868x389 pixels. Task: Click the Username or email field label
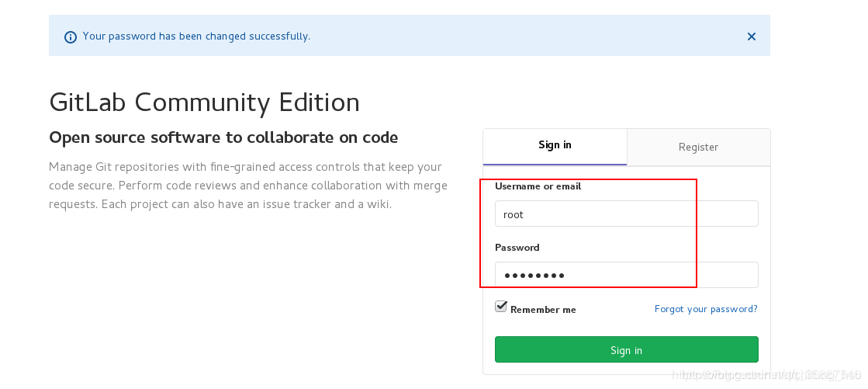click(538, 186)
